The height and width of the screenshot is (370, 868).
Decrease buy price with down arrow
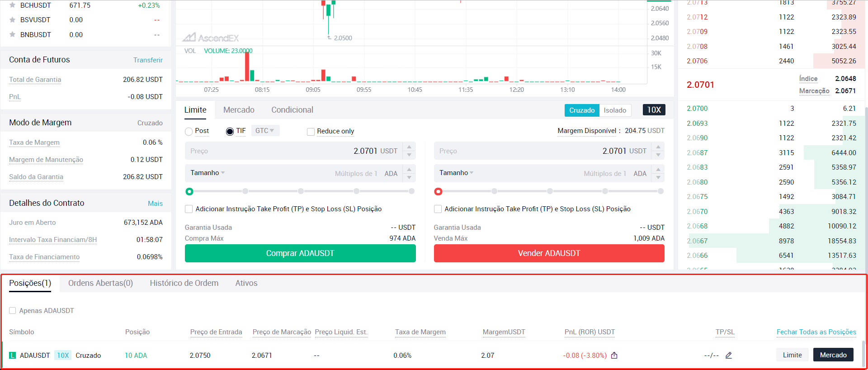[x=409, y=155]
